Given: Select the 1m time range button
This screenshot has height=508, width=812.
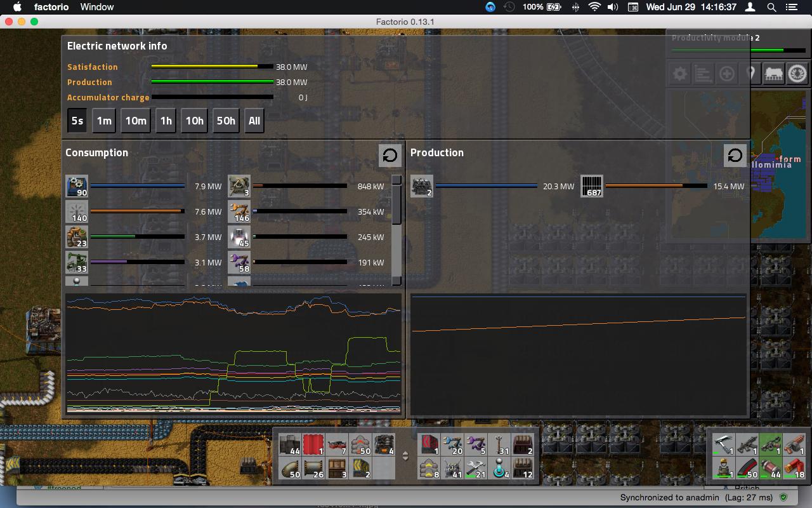Looking at the screenshot, I should [104, 121].
